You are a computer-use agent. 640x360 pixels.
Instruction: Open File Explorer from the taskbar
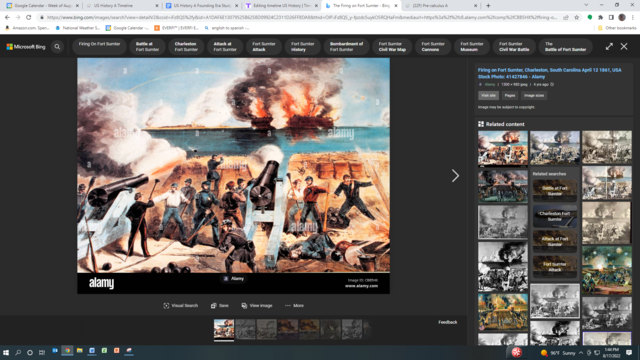(x=80, y=351)
